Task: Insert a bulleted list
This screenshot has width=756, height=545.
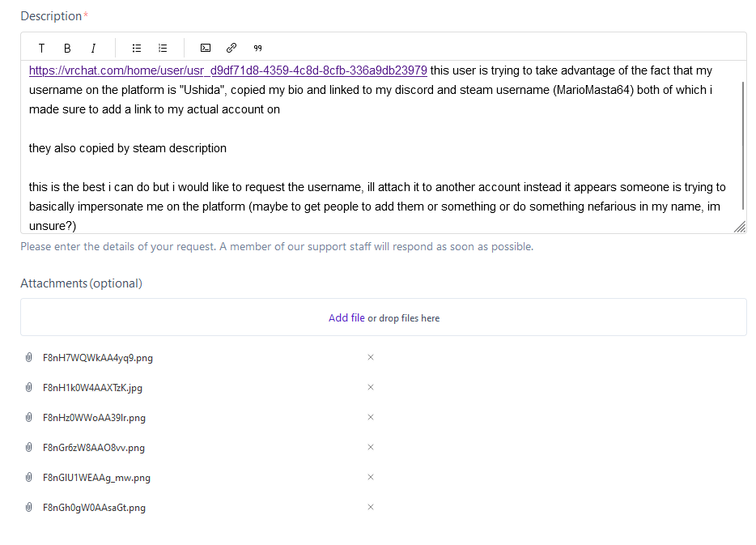Action: (137, 49)
